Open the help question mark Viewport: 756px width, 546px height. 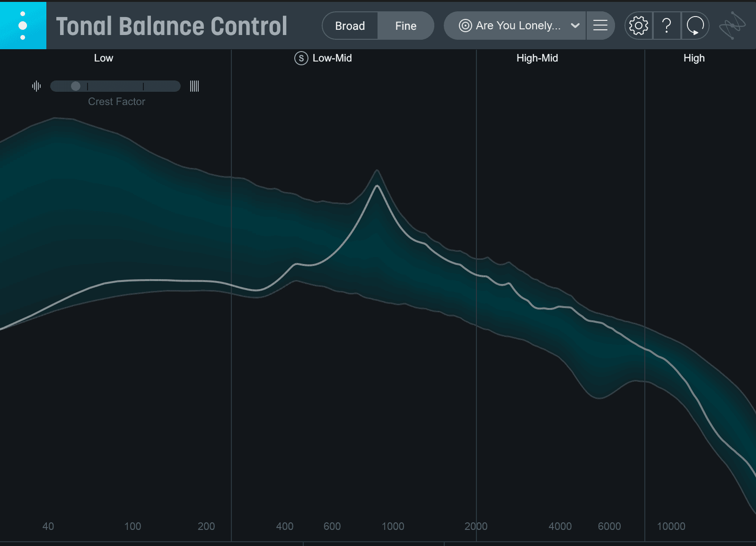[x=667, y=26]
